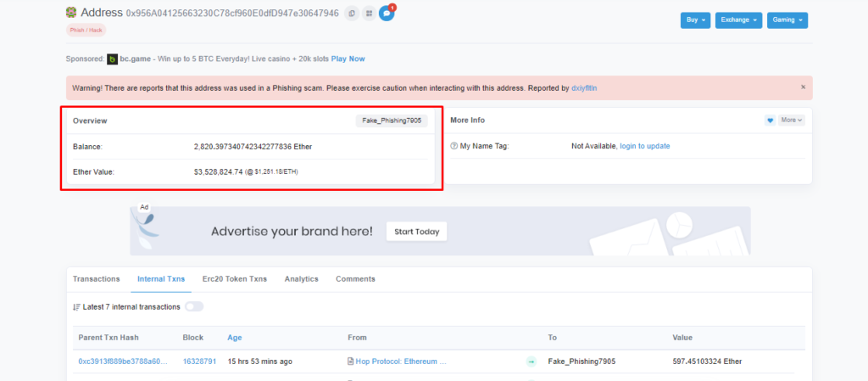Click the bc.game sponsor logo icon
Image resolution: width=868 pixels, height=381 pixels.
pos(112,59)
